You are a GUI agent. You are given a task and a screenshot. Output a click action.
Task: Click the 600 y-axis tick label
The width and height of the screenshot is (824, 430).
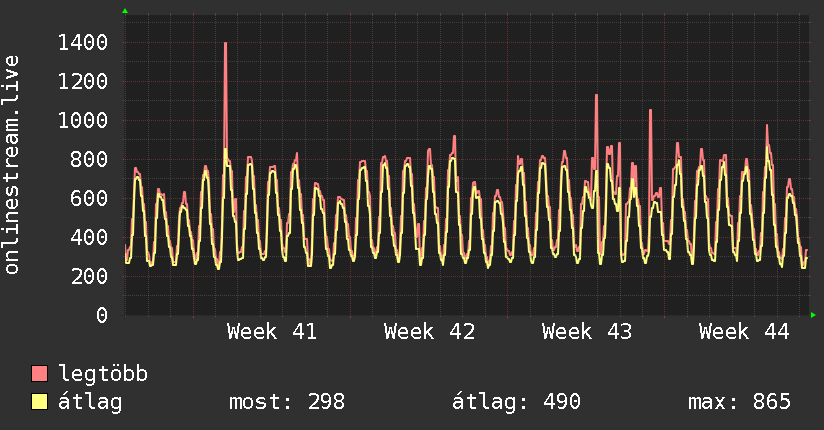tap(89, 198)
